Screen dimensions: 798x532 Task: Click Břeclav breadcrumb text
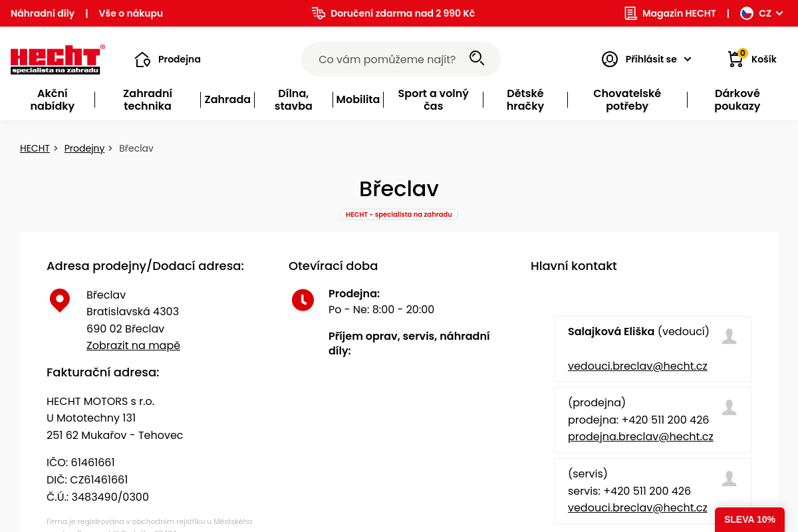click(136, 148)
